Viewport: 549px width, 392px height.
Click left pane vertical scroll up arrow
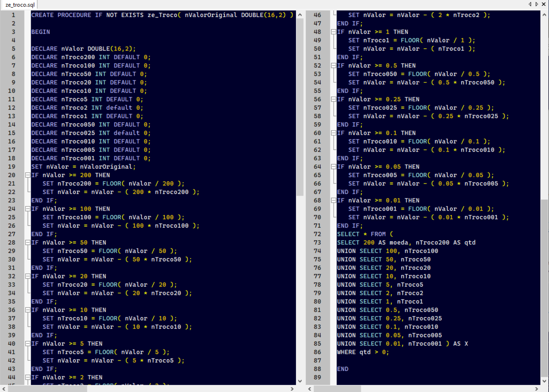pyautogui.click(x=300, y=15)
